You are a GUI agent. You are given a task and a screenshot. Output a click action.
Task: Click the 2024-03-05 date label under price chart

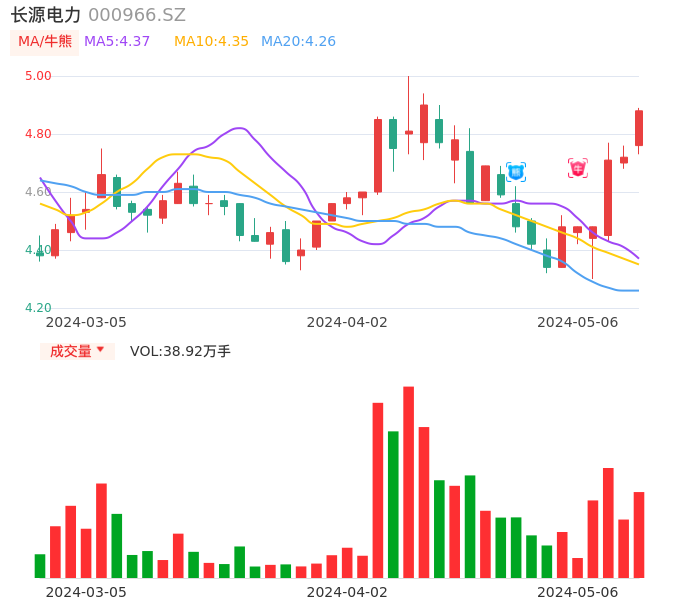[x=86, y=322]
